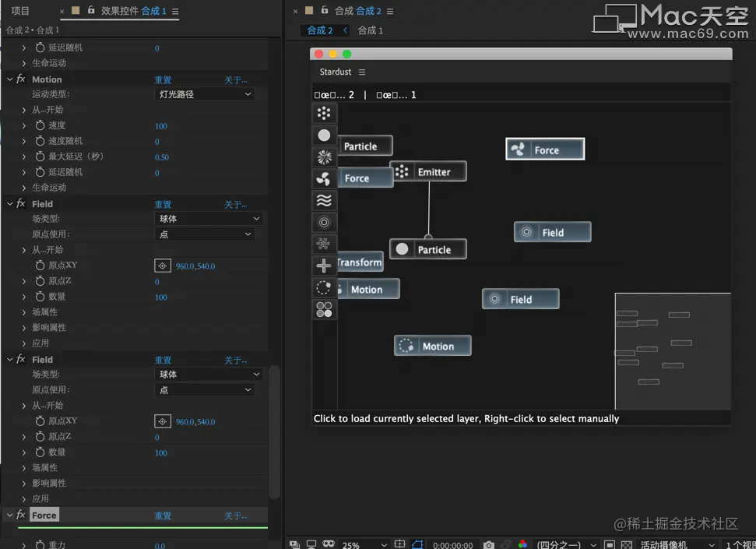Choose the burst Replica tool in sidebar
Screen dimensions: 756x549
324,157
